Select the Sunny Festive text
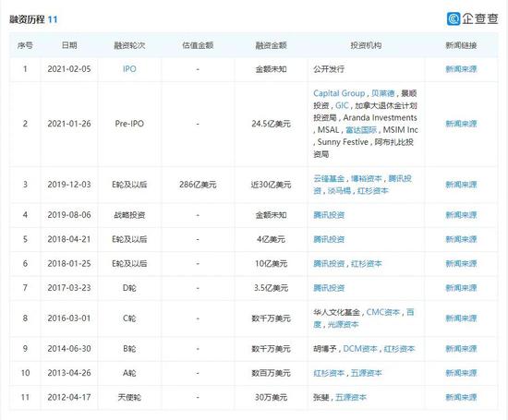 (x=343, y=142)
